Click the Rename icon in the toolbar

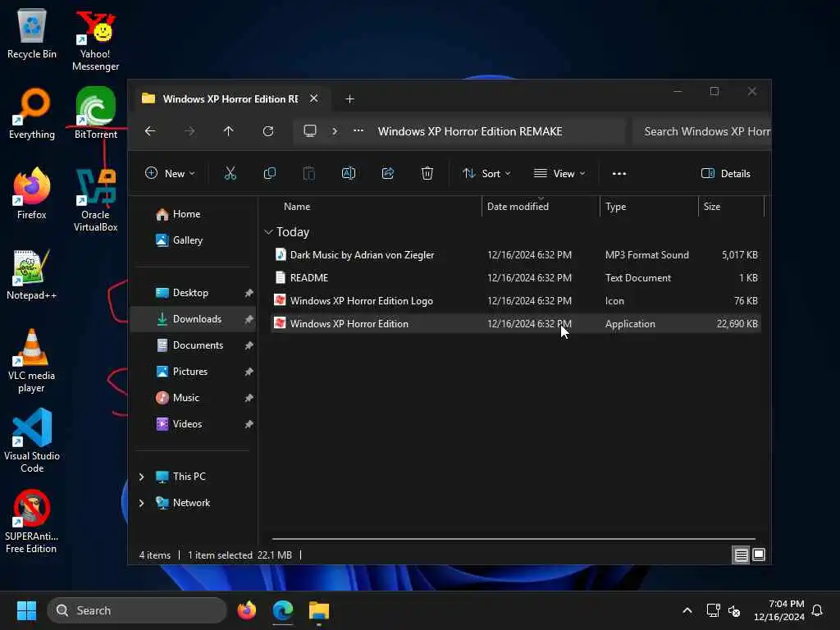tap(348, 173)
